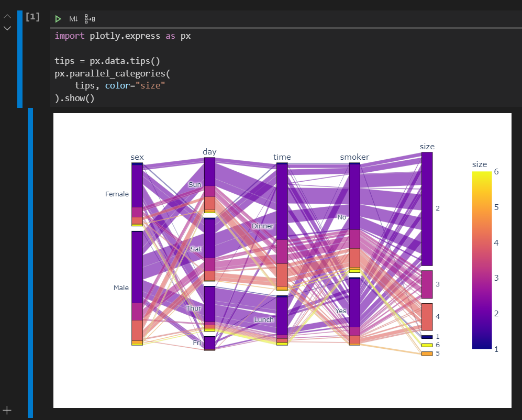Click the 'Male' category label
The image size is (522, 420).
tap(121, 288)
